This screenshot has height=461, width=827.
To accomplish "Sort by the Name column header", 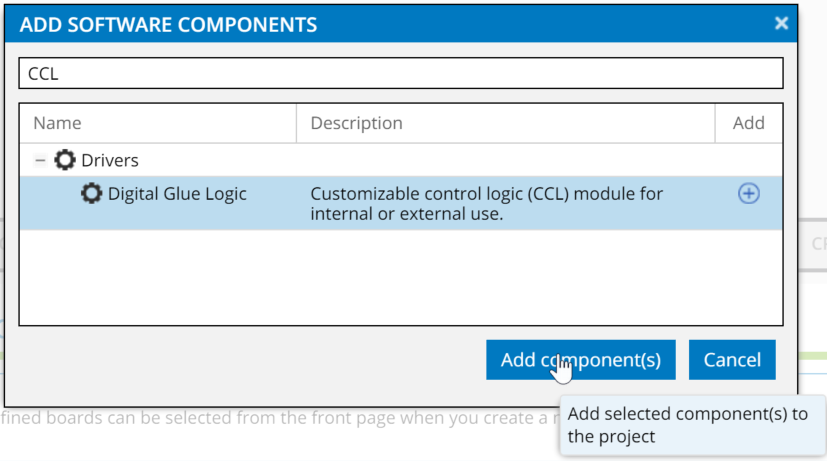I will pos(158,123).
